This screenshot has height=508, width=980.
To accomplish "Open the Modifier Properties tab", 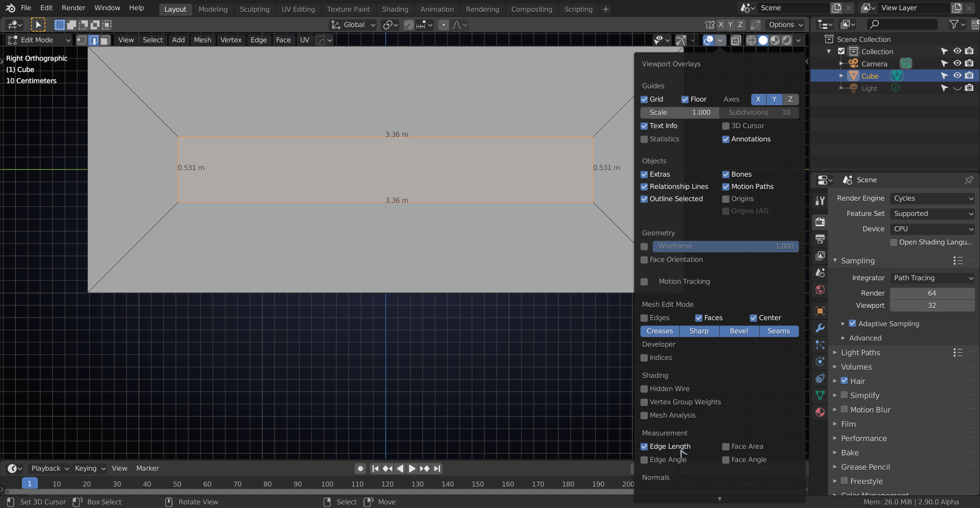I will point(820,328).
